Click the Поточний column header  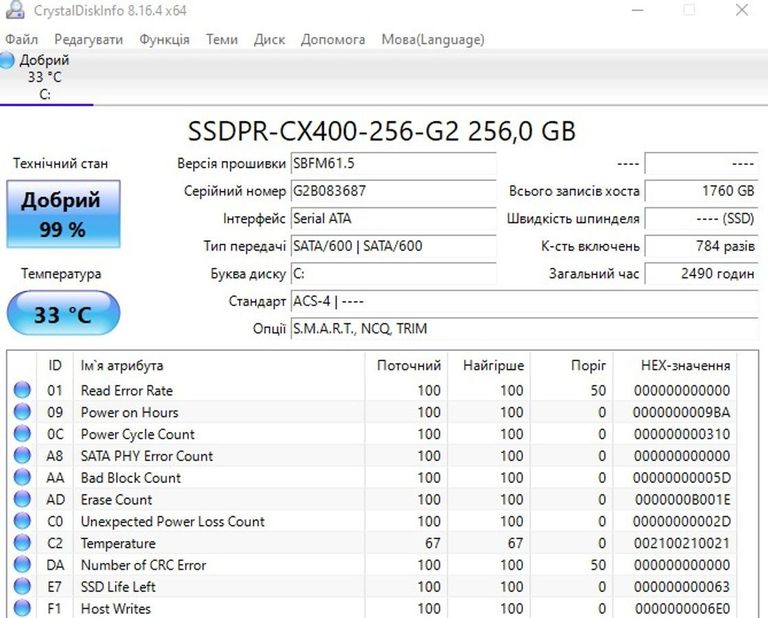coord(406,365)
